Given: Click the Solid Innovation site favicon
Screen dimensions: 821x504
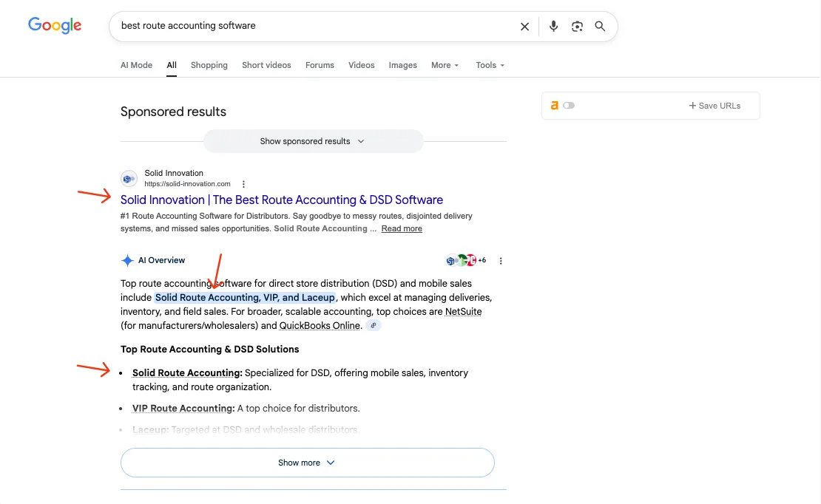Looking at the screenshot, I should click(129, 178).
